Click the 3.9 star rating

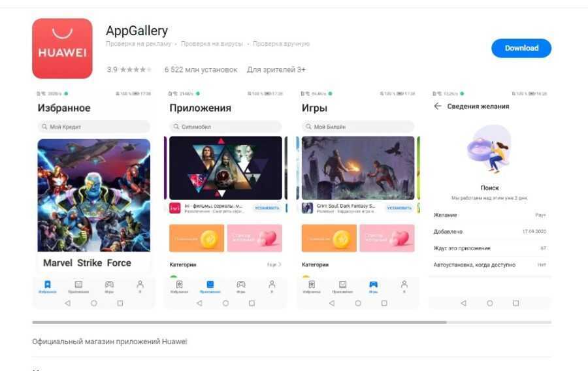(x=129, y=70)
